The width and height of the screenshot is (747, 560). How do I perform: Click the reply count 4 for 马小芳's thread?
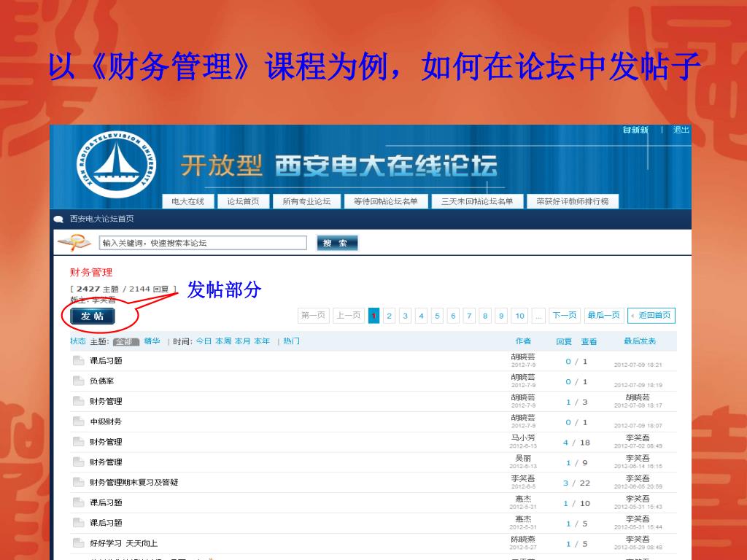(565, 443)
